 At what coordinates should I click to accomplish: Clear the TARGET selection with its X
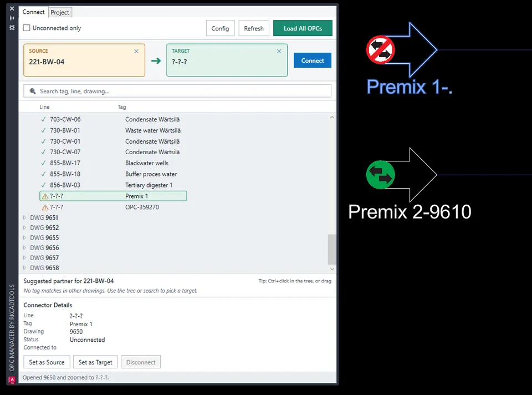pyautogui.click(x=279, y=51)
